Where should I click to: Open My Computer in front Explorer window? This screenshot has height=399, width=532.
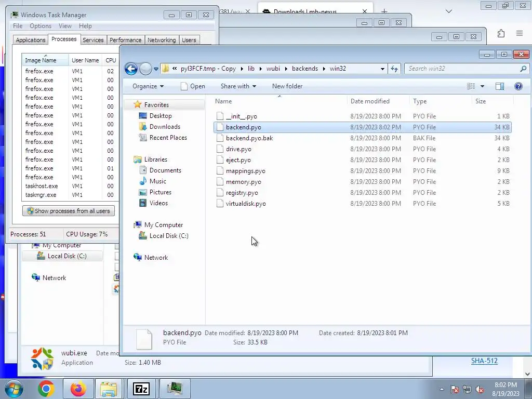click(163, 225)
